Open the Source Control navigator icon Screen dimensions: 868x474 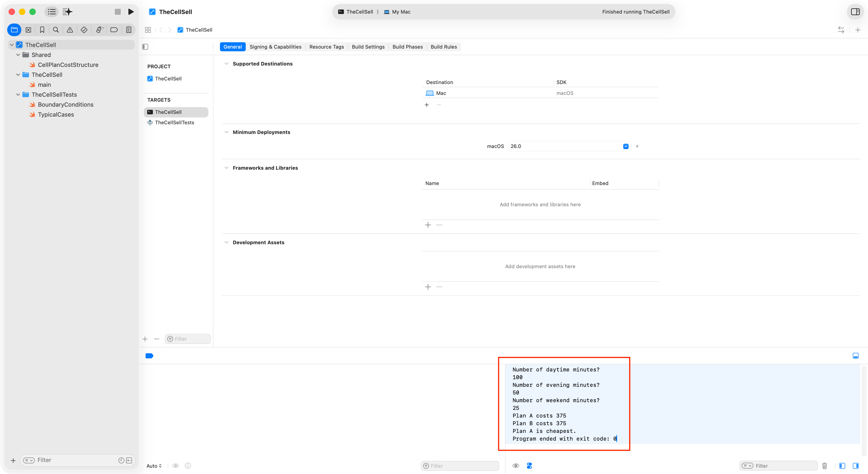point(28,30)
